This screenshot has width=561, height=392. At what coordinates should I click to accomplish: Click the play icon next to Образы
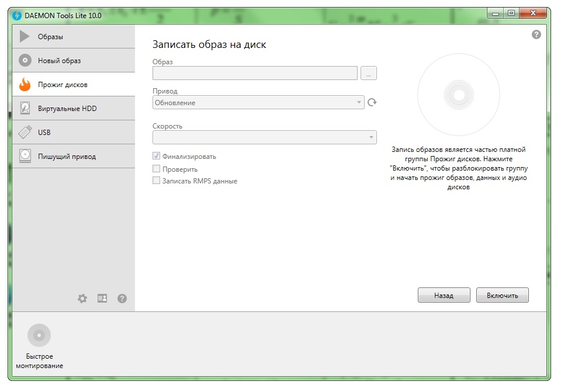[25, 37]
